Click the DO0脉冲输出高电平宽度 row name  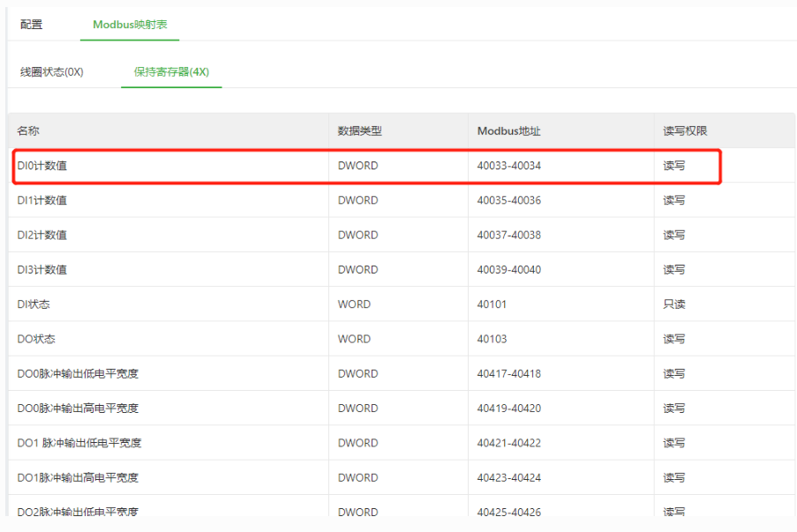click(78, 408)
